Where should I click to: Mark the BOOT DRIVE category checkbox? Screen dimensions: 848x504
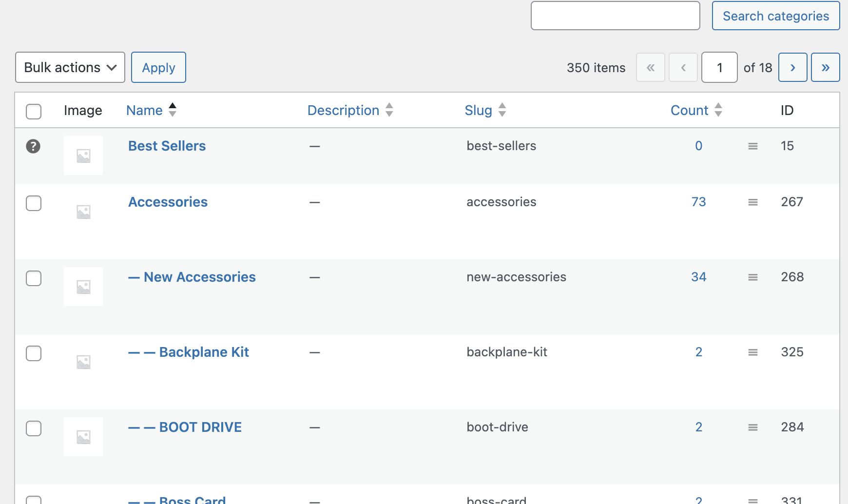pos(34,428)
